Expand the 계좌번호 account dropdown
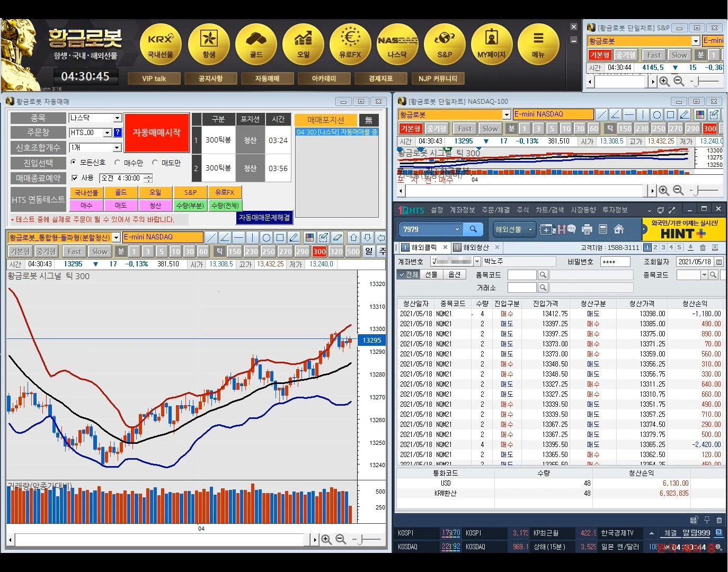728x572 pixels. pos(477,261)
